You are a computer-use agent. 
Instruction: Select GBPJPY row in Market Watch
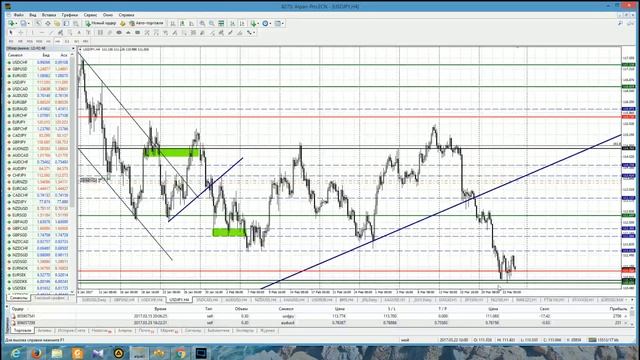click(x=38, y=142)
